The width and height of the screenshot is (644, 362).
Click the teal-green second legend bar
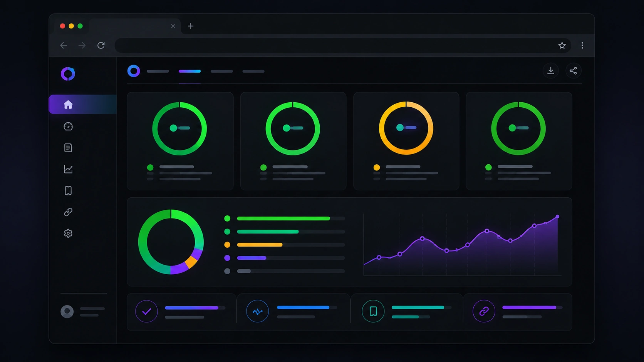[268, 232]
